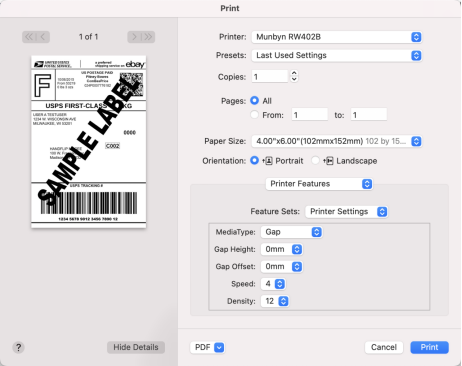Select the All pages radio button
Image resolution: width=462 pixels, height=366 pixels.
(255, 100)
